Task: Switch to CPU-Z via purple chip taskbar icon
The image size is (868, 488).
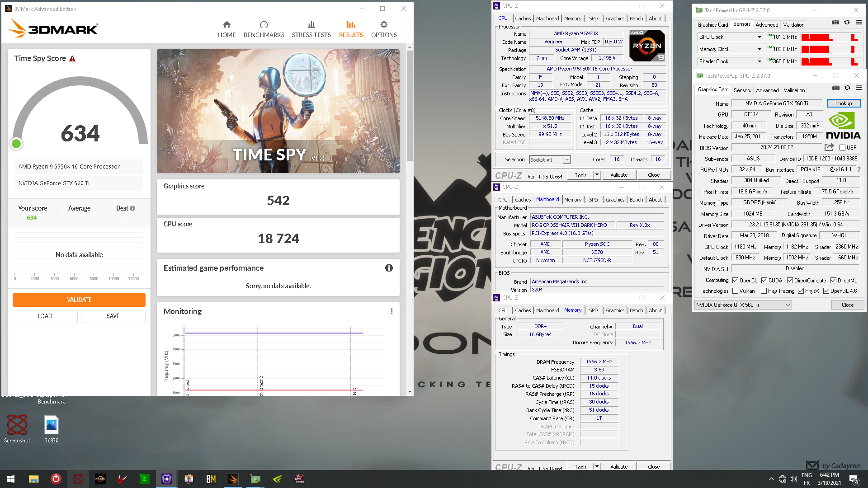Action: pos(166,479)
